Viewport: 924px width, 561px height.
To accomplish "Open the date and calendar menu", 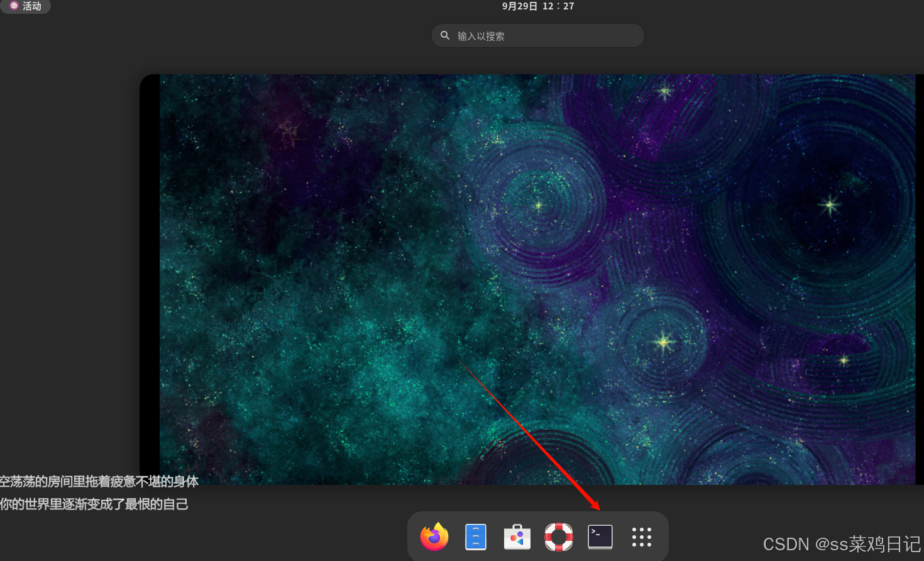I will [x=537, y=6].
